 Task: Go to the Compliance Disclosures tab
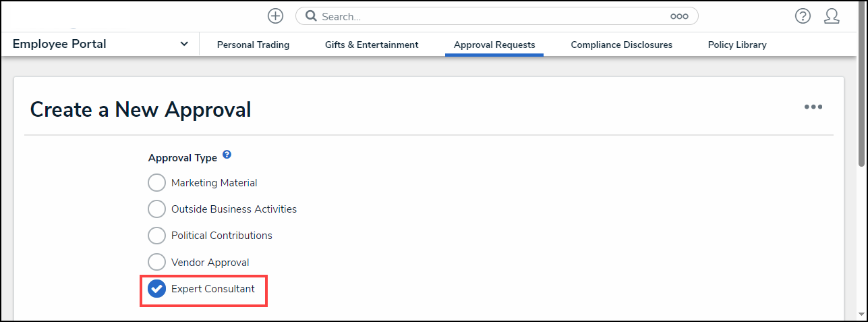click(x=621, y=45)
